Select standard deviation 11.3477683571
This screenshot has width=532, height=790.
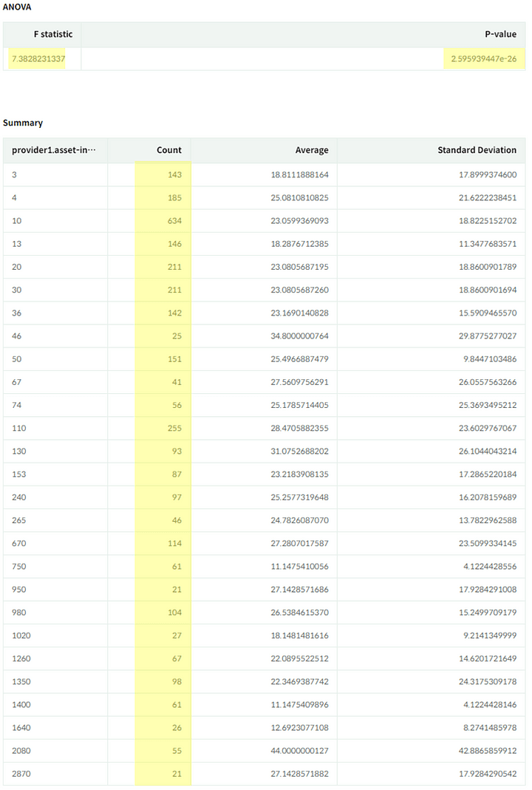tap(487, 244)
